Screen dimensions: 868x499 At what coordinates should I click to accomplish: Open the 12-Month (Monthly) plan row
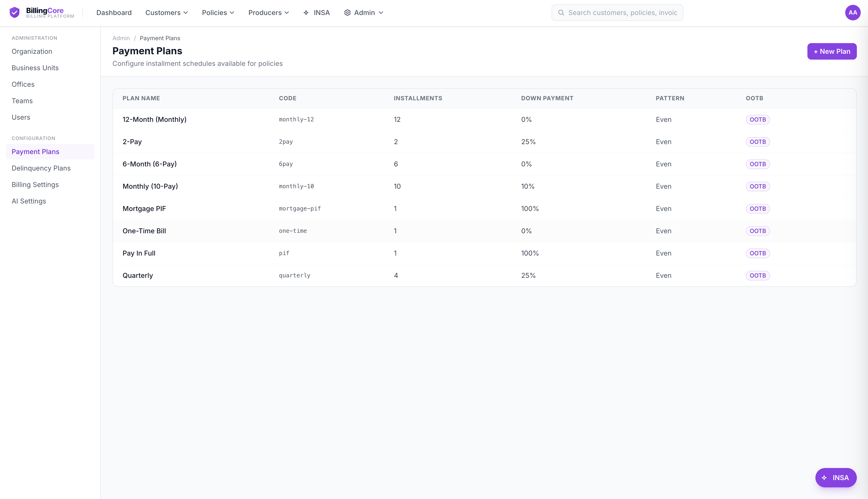pyautogui.click(x=484, y=119)
